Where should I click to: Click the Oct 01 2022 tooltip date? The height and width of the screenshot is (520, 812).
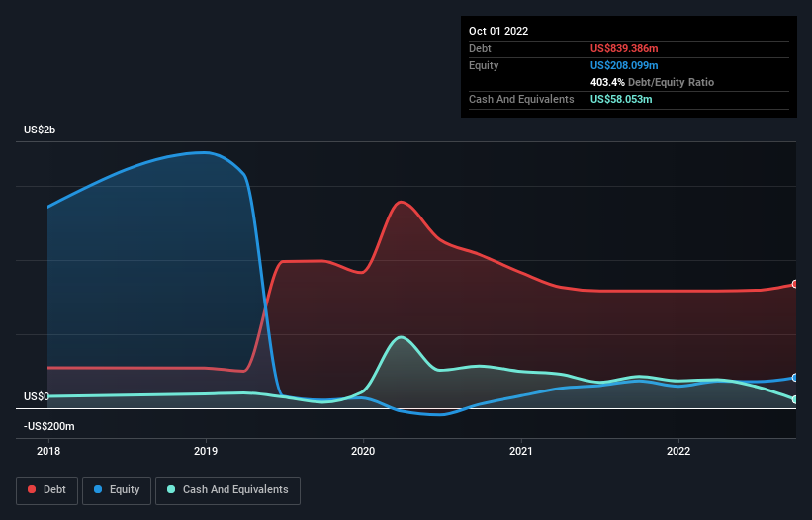point(498,31)
